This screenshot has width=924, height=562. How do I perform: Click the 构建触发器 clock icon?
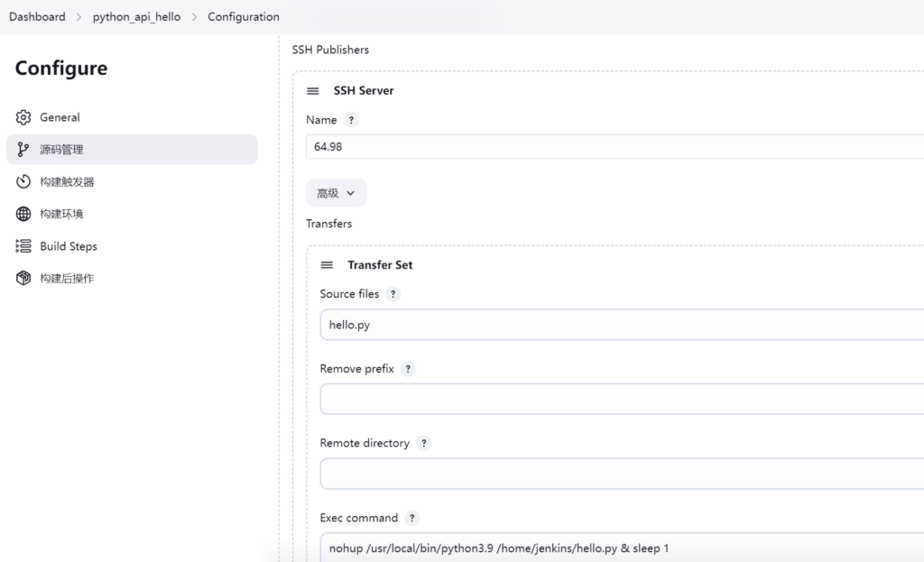click(23, 182)
